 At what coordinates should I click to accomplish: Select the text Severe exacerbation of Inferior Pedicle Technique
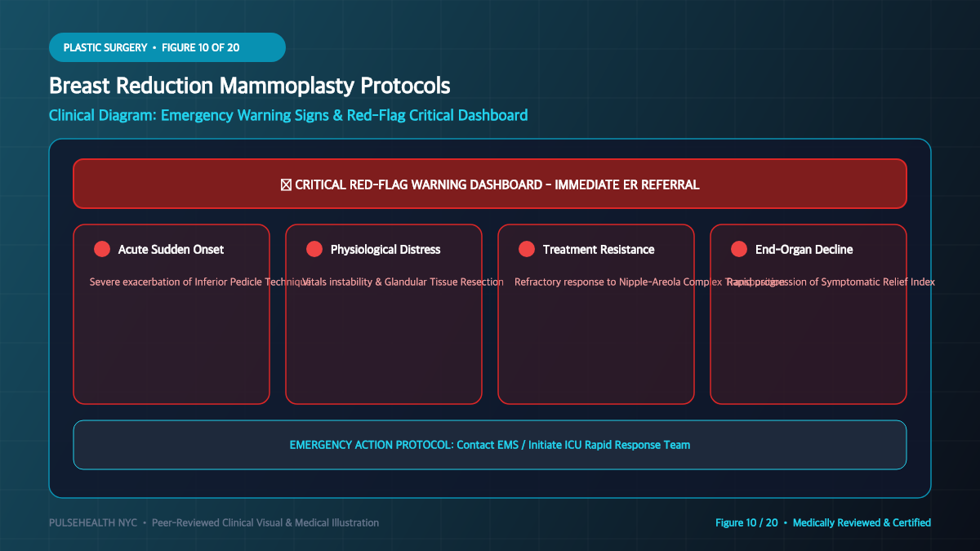pos(200,282)
